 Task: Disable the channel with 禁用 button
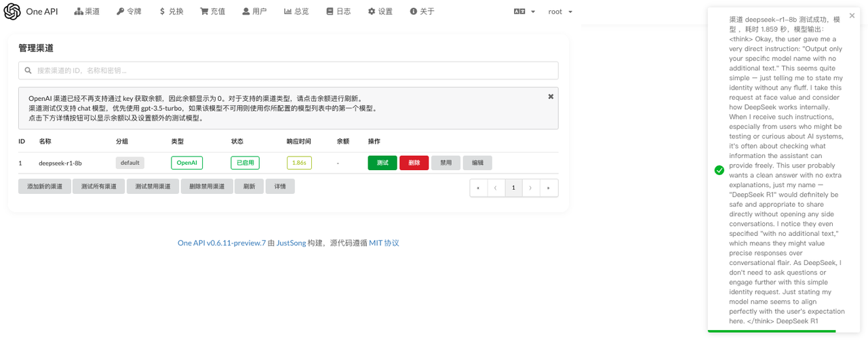(x=446, y=163)
